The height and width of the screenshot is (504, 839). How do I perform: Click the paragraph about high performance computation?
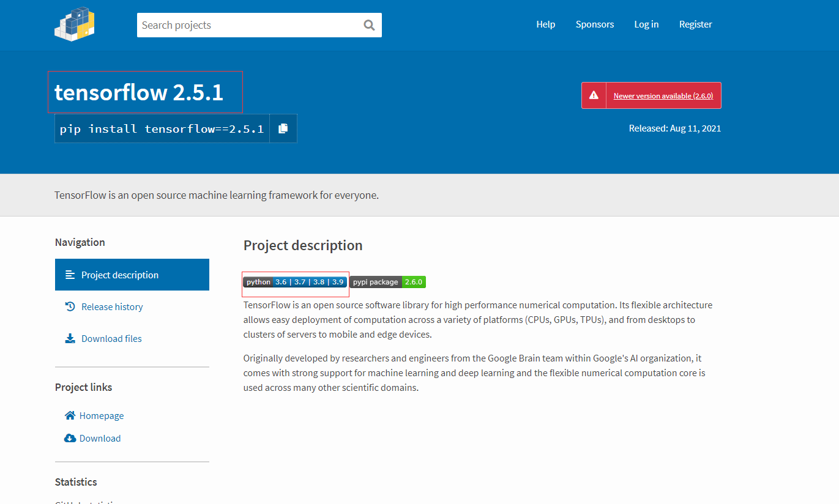[x=478, y=319]
